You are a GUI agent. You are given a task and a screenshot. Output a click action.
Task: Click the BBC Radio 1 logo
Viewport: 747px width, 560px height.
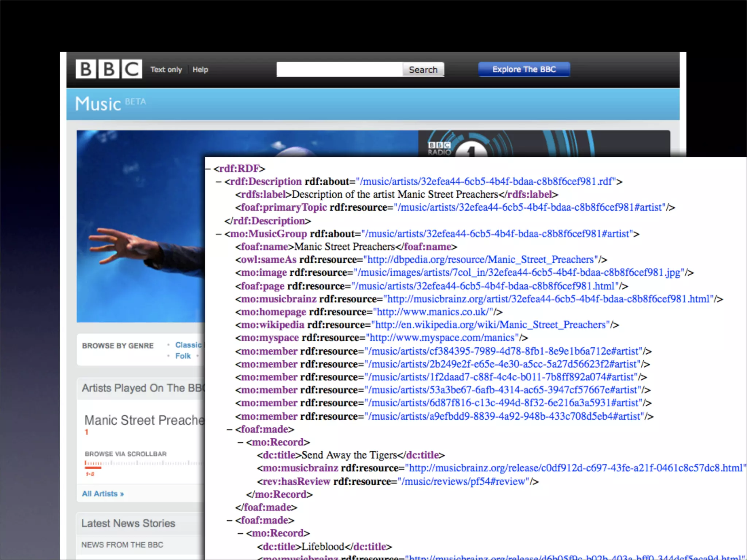point(458,149)
